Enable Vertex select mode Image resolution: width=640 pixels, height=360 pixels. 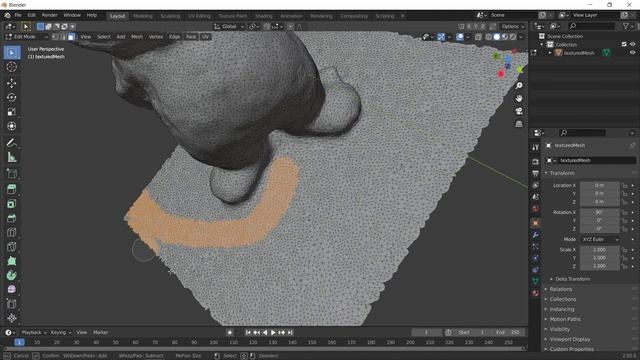(55, 37)
